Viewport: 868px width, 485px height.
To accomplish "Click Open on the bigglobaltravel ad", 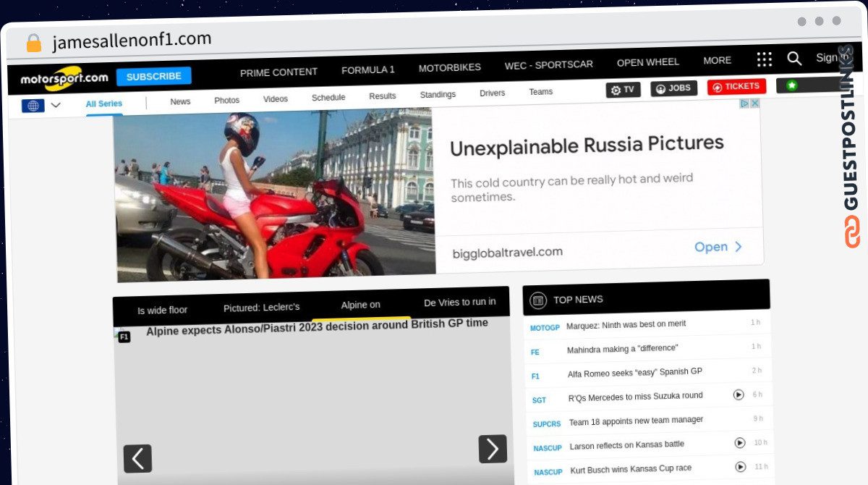I will click(x=718, y=247).
